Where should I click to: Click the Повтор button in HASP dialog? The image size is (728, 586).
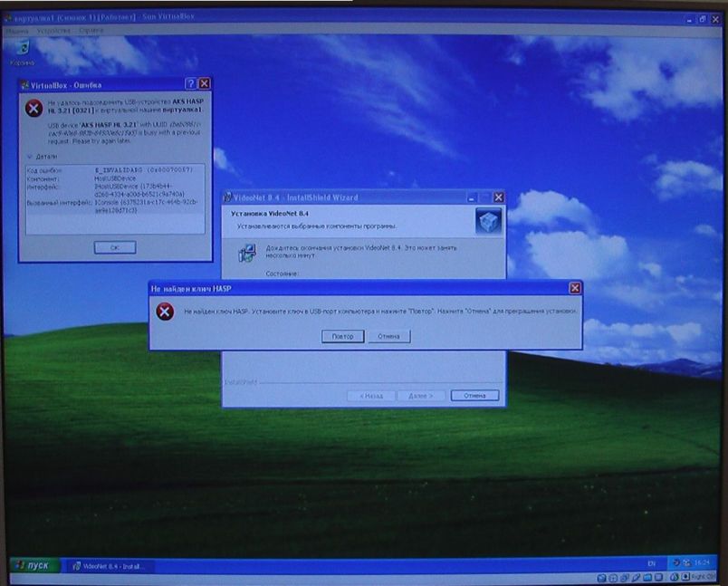342,336
